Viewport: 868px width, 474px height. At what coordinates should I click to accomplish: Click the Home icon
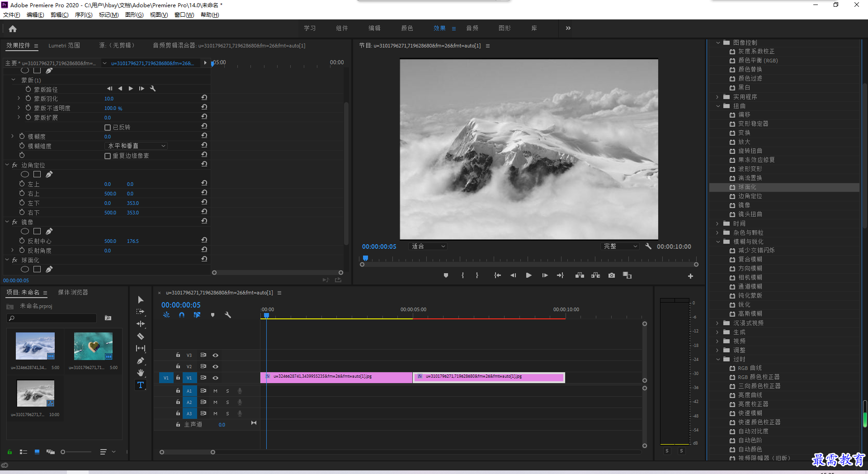(13, 28)
